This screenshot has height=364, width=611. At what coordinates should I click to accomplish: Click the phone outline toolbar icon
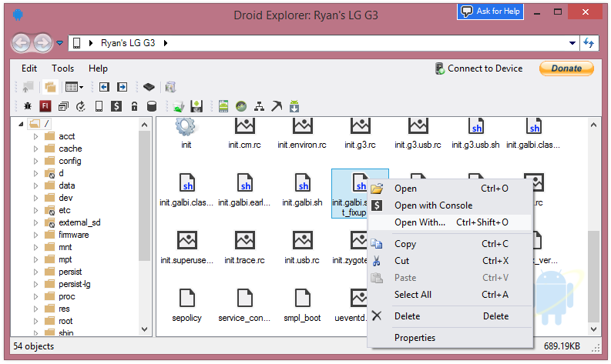[x=99, y=106]
